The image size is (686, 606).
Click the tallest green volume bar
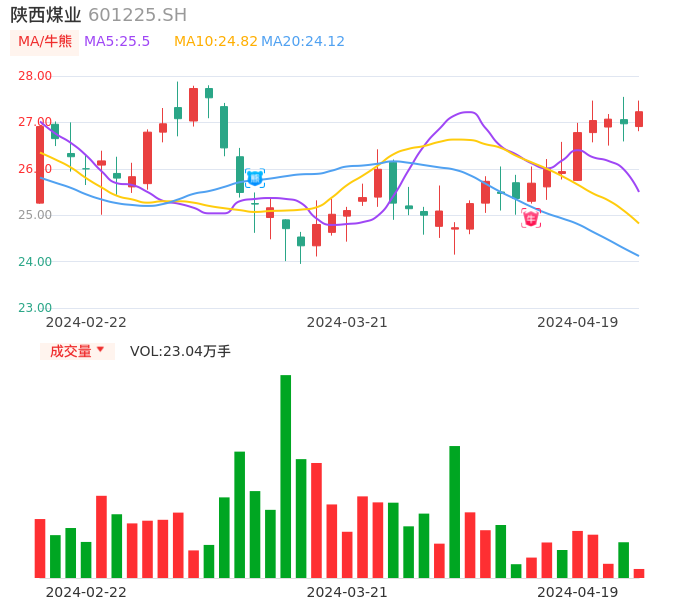286,476
